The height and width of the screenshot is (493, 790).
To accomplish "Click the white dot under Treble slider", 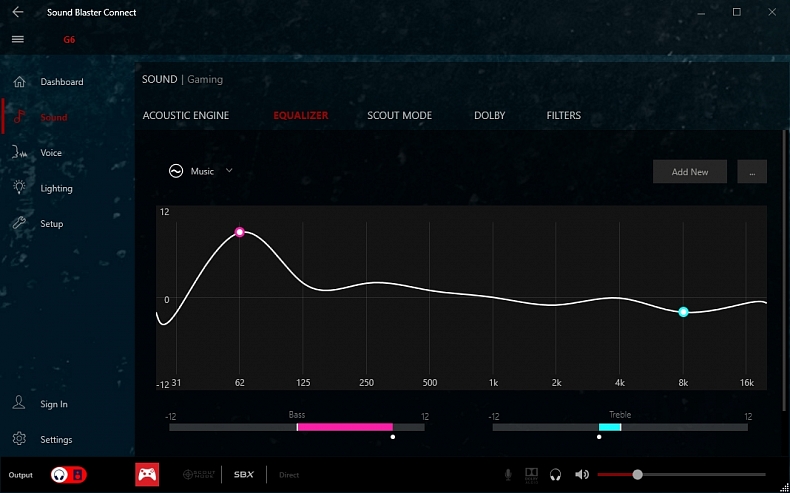I will pos(599,437).
